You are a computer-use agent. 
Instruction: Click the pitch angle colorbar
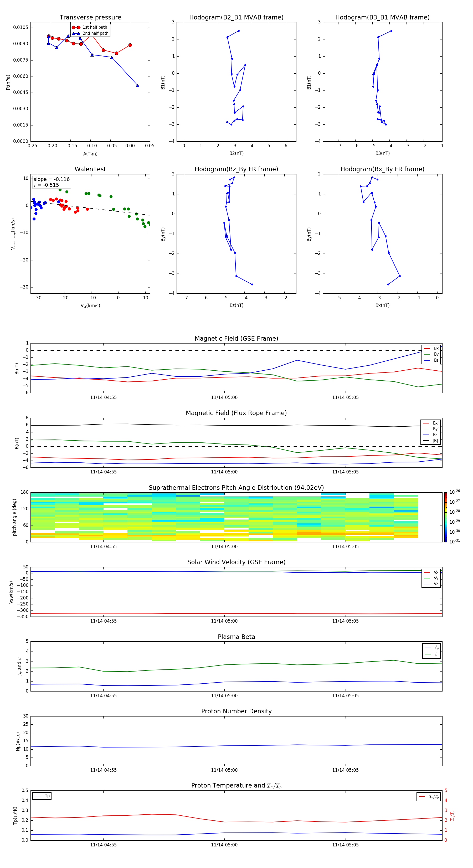[x=446, y=517]
